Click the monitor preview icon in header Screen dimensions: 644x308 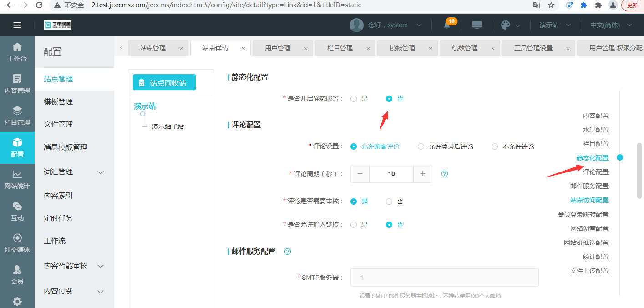tap(477, 25)
